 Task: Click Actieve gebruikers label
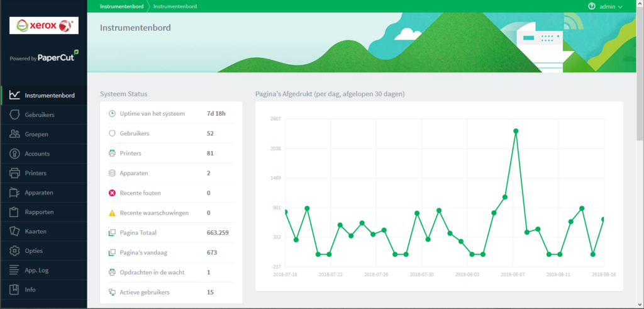[145, 292]
